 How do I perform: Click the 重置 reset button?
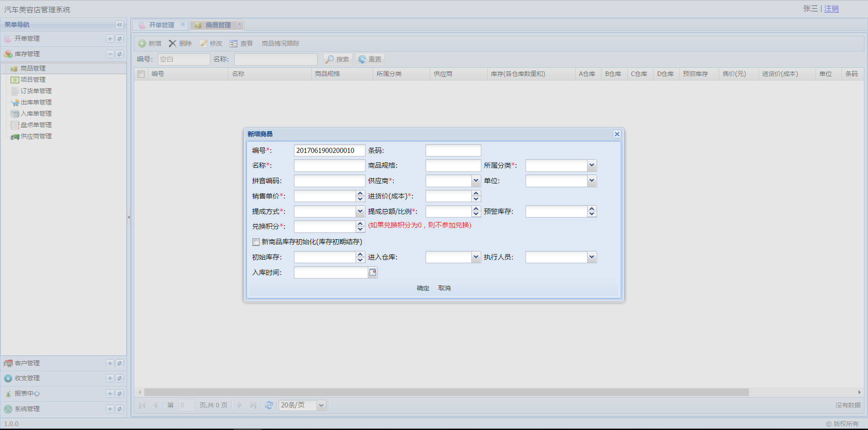(x=370, y=59)
